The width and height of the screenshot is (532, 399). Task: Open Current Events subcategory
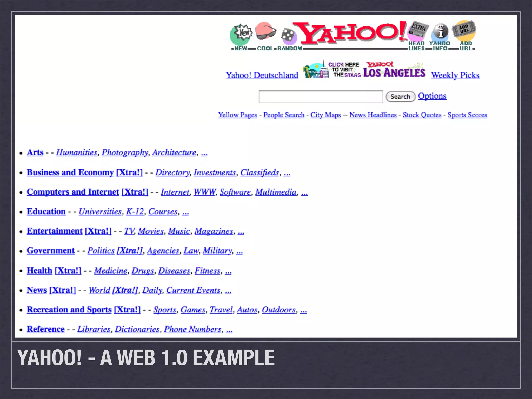click(193, 290)
